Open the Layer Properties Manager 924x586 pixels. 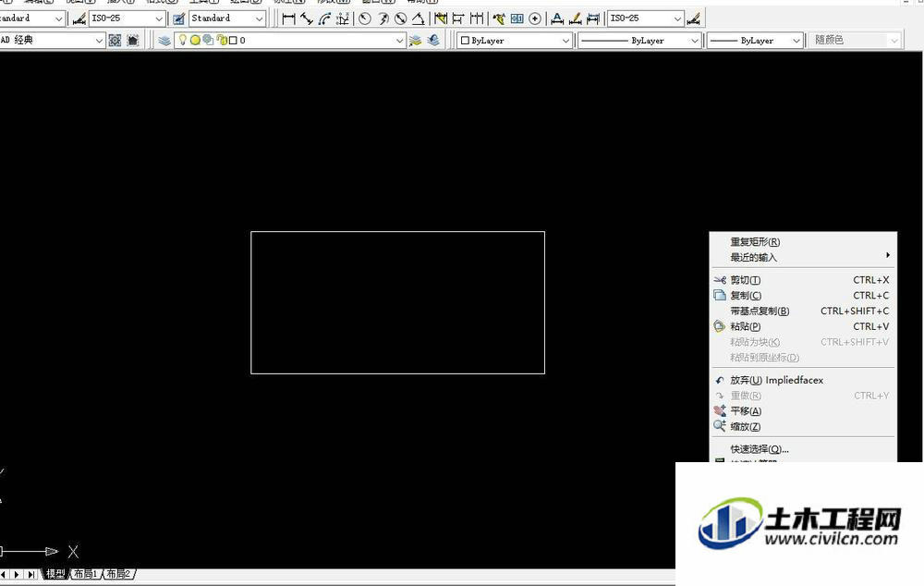tap(164, 40)
